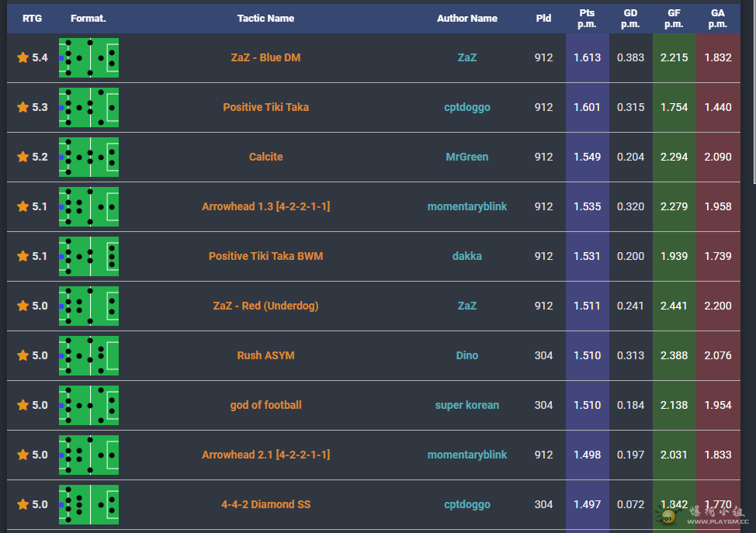This screenshot has width=756, height=533.
Task: Click the star icon beside rating 5.3
Action: (23, 108)
